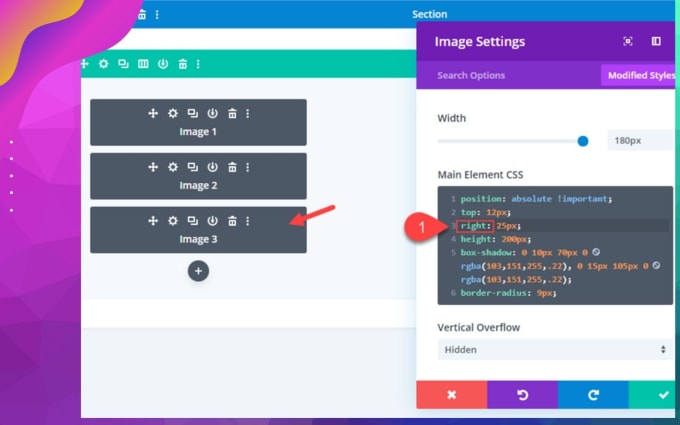Viewport: 680px width, 425px height.
Task: Delete the section via its trash icon
Action: click(x=142, y=15)
